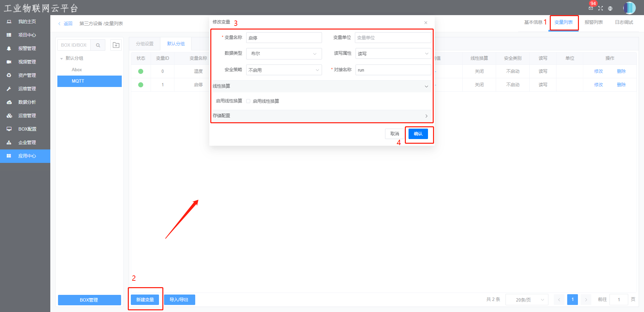The image size is (644, 312).
Task: Click the 对接名称 input field containing run
Action: [393, 70]
